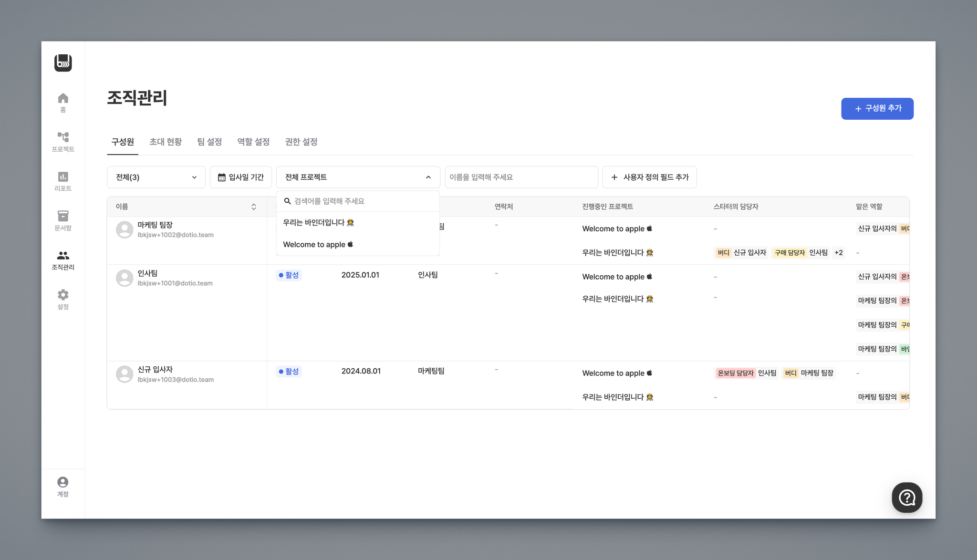
Task: Click 사용자 정의 필드 추가 button
Action: [649, 177]
